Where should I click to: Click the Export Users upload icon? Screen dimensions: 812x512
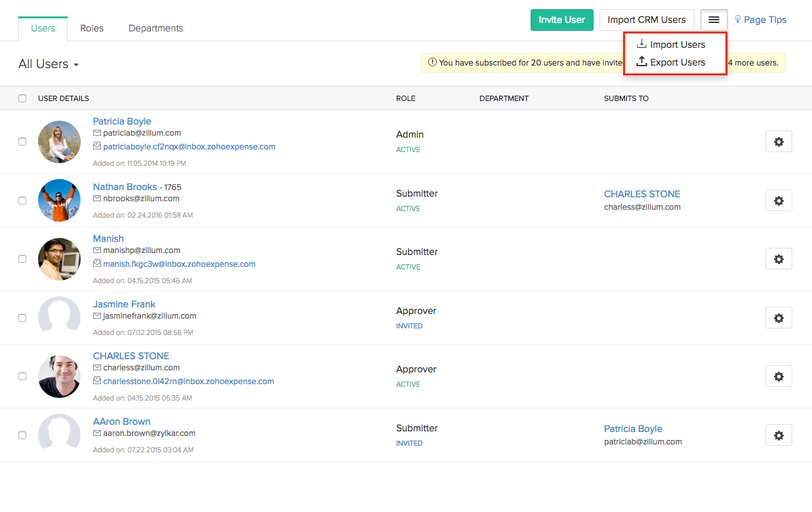point(641,62)
